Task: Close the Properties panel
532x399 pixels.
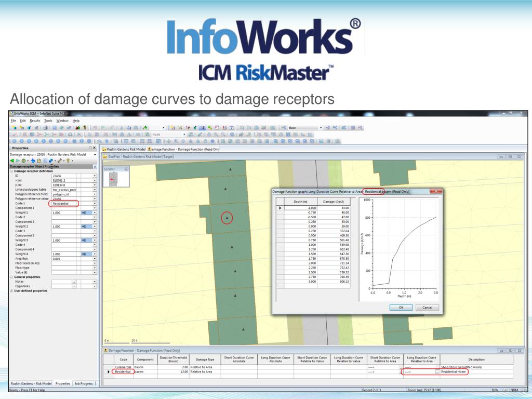Action: [x=95, y=148]
